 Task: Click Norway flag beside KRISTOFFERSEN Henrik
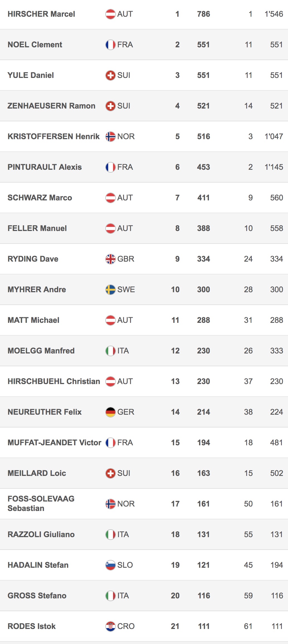110,137
